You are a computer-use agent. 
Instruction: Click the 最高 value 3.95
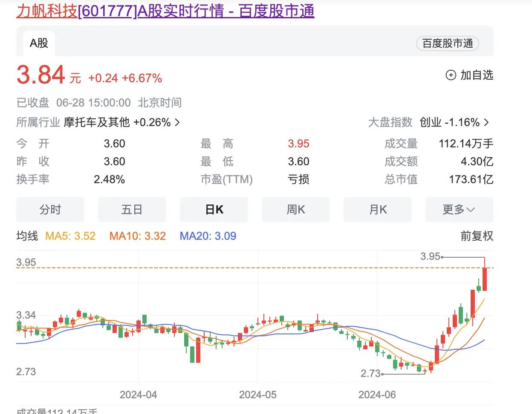pos(298,144)
